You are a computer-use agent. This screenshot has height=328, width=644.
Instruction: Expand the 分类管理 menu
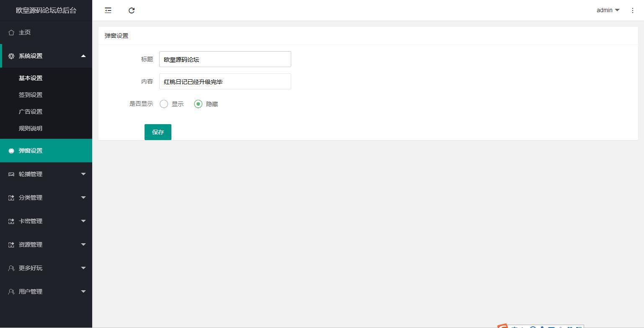click(x=83, y=198)
